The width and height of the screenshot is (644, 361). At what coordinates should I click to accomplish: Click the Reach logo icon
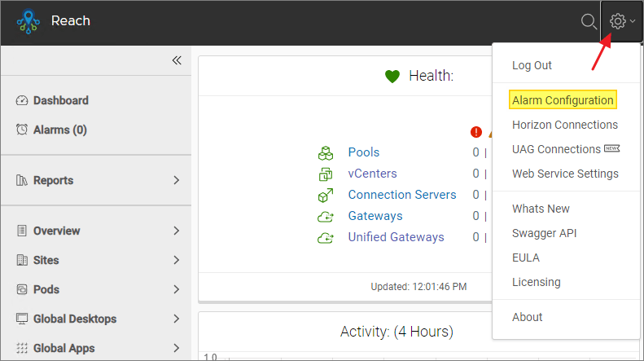coord(28,22)
